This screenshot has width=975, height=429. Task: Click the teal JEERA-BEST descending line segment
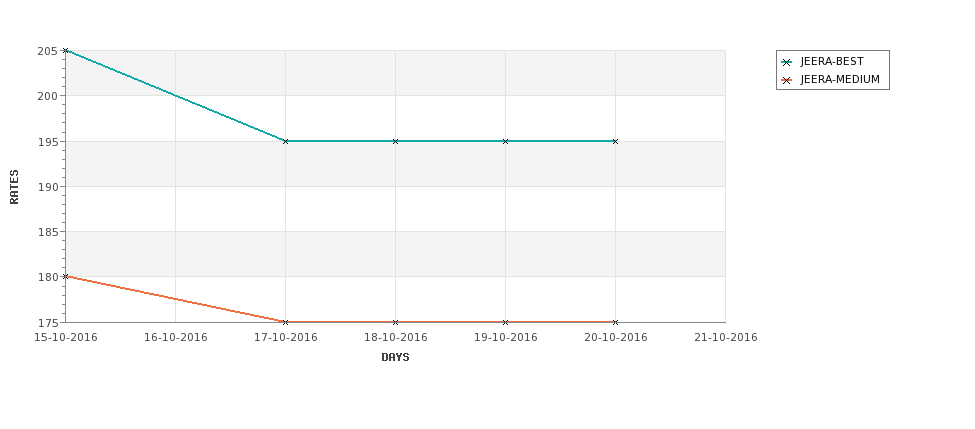175,96
